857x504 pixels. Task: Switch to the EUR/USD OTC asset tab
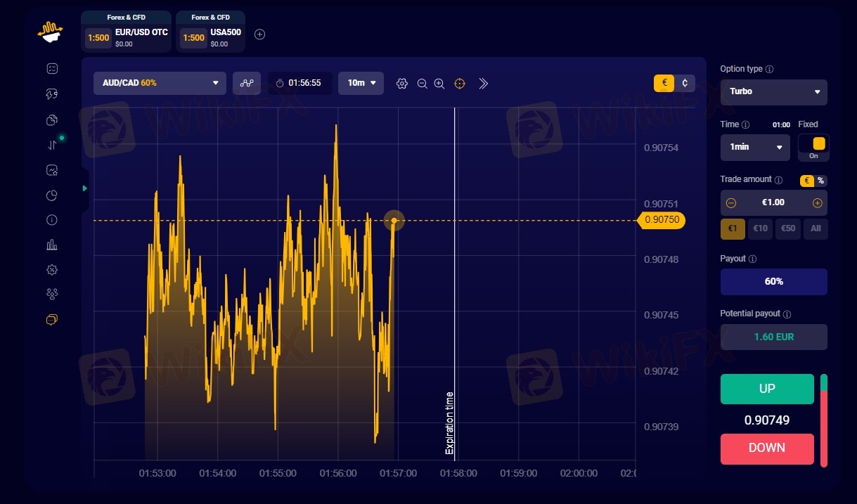point(127,32)
